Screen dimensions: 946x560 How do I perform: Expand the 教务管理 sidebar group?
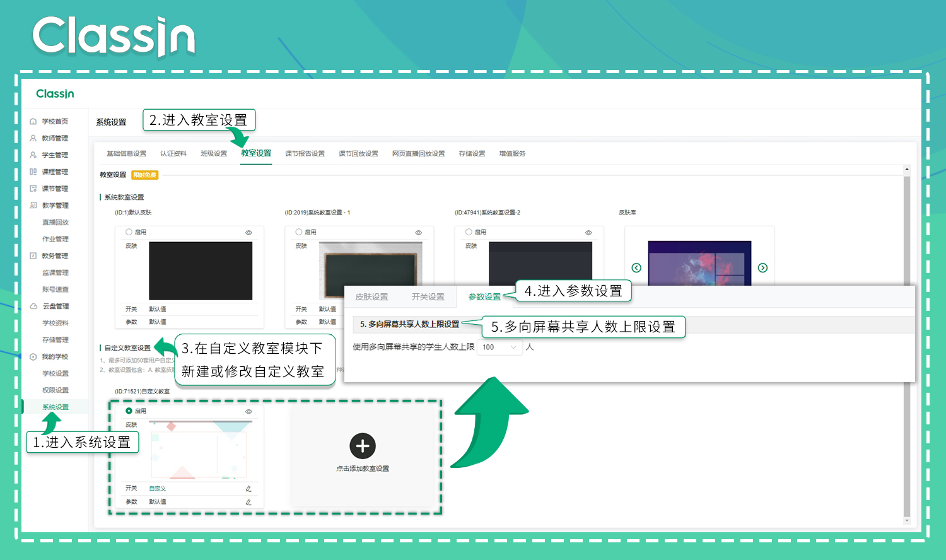tap(55, 256)
